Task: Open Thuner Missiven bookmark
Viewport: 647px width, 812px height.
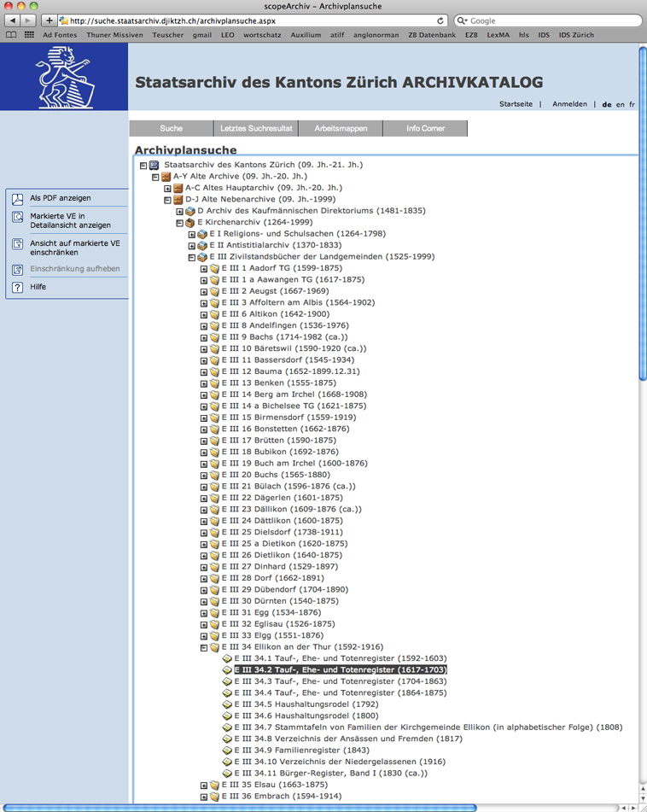Action: (x=114, y=35)
